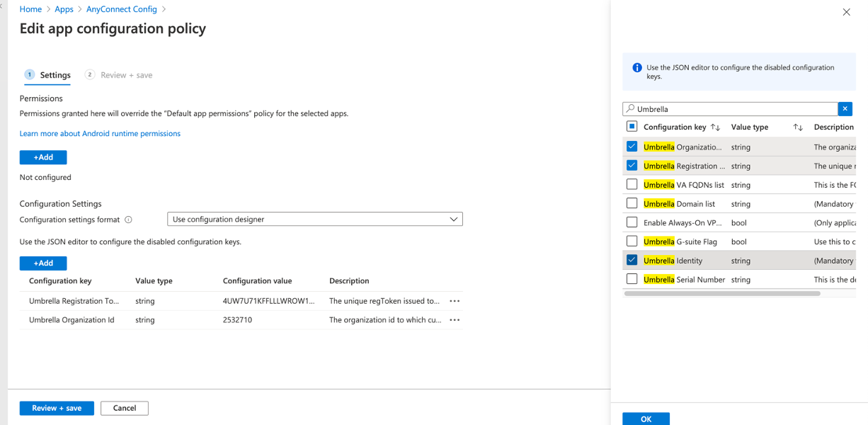
Task: Check the Enable Always-On VPN checkbox
Action: [632, 222]
